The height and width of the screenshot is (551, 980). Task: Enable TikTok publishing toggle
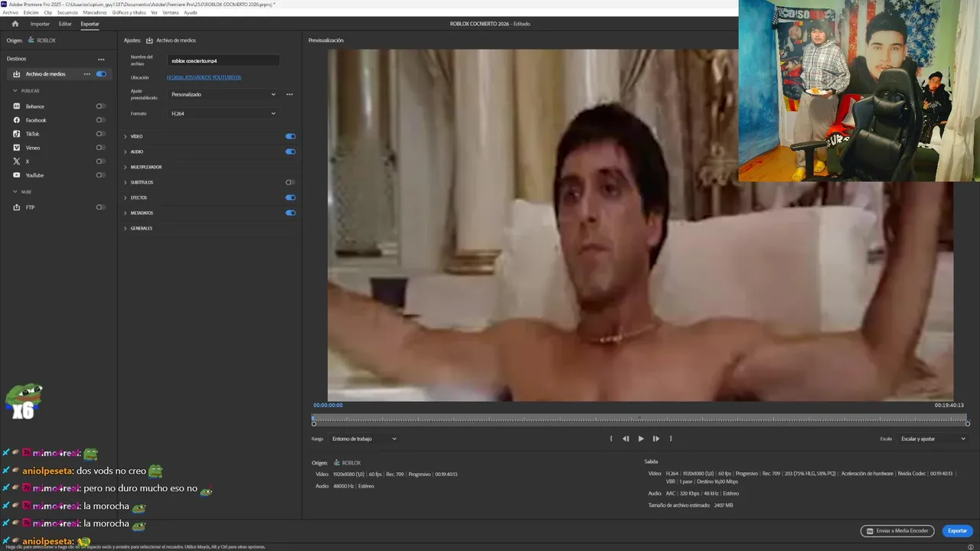coord(100,134)
